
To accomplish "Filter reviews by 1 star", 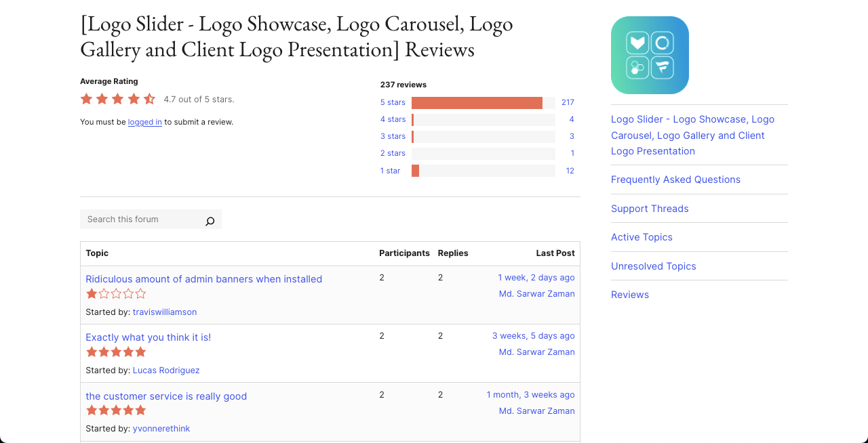I will pyautogui.click(x=390, y=171).
